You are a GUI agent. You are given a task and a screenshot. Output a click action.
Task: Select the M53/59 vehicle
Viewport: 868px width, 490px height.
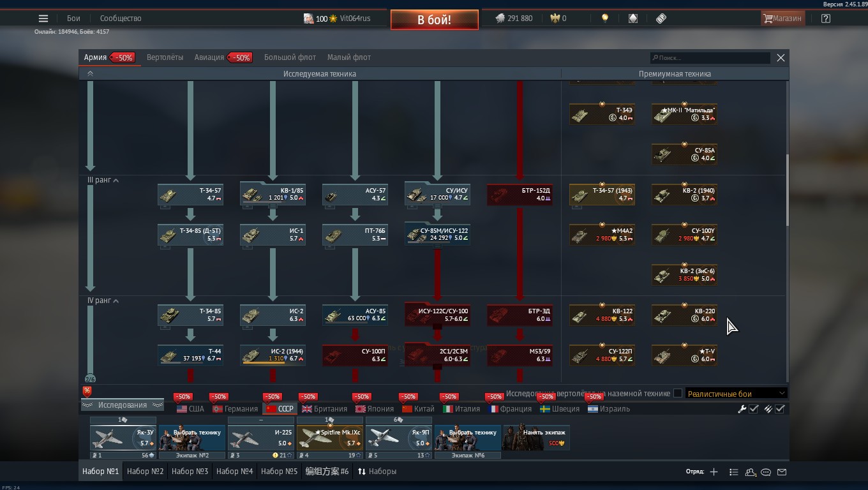[x=520, y=355]
